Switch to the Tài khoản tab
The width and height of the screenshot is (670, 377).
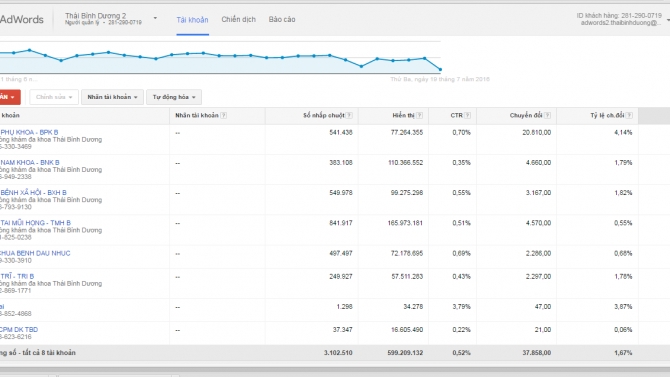pos(192,20)
